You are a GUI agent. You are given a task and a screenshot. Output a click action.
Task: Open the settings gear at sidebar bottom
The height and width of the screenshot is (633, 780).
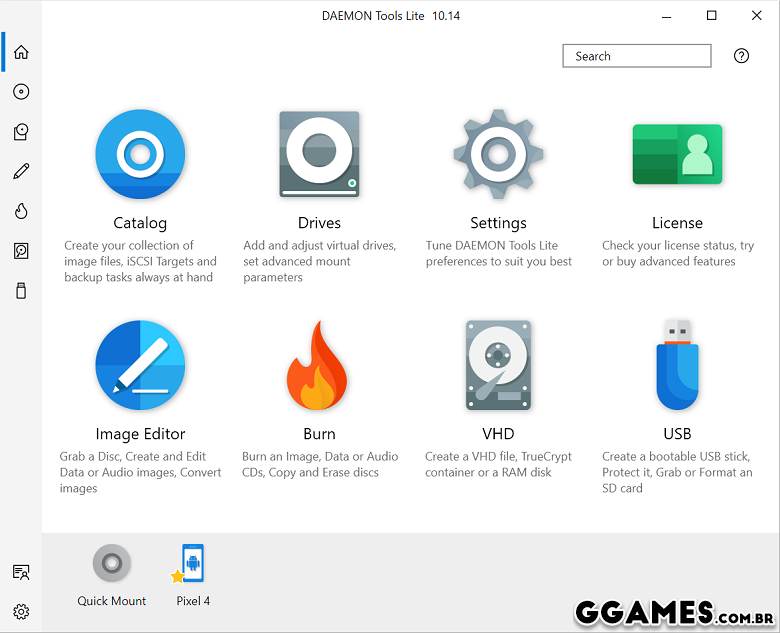(21, 611)
